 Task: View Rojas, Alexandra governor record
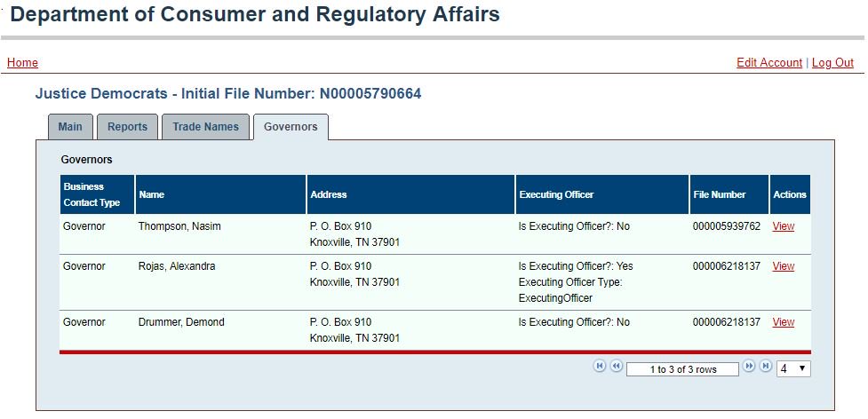point(784,266)
